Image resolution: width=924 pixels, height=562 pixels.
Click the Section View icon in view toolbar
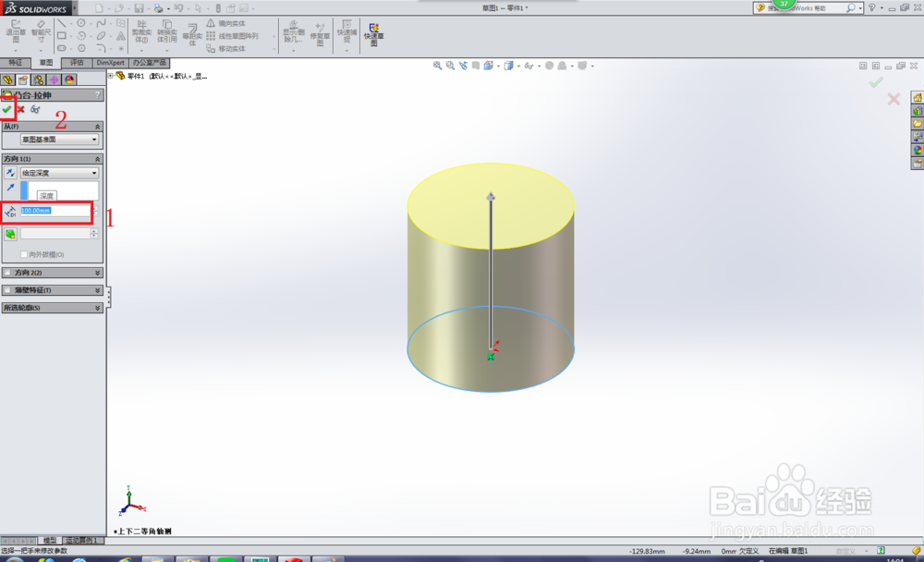click(x=476, y=66)
